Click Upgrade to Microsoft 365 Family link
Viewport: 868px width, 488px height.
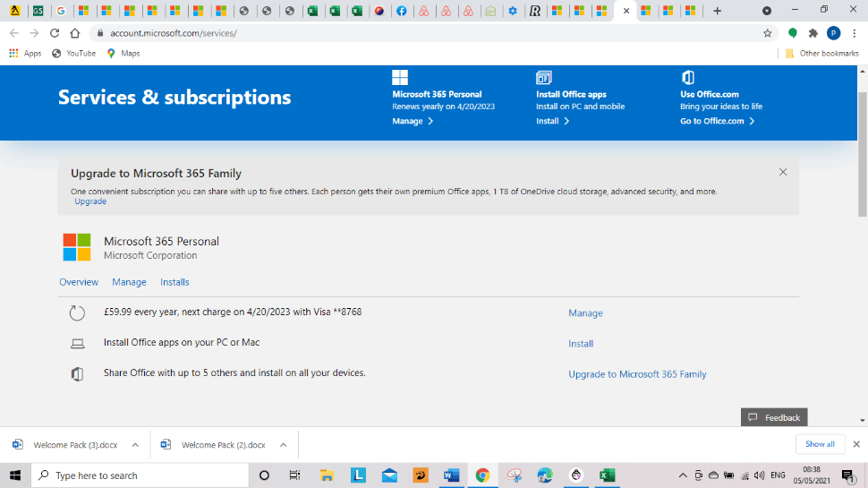(x=637, y=374)
